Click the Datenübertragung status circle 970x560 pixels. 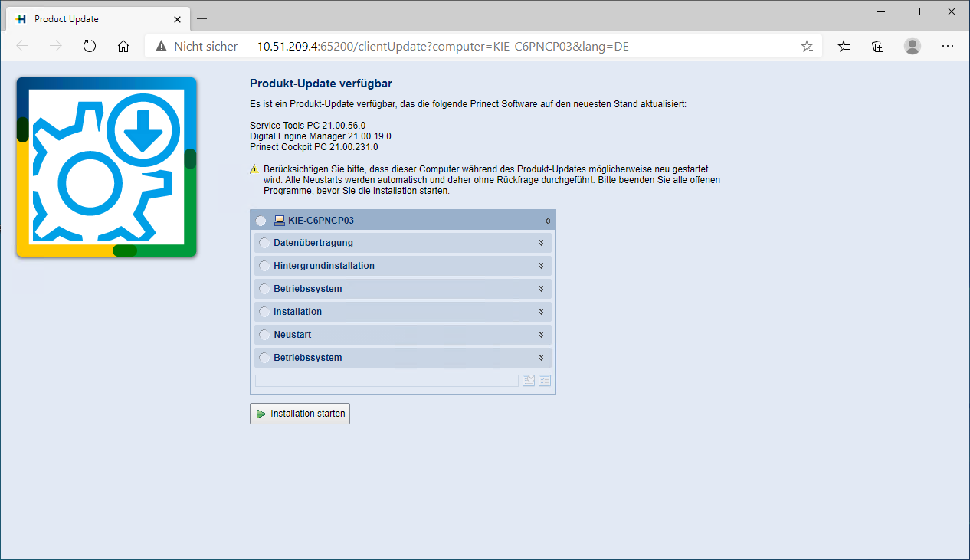265,244
